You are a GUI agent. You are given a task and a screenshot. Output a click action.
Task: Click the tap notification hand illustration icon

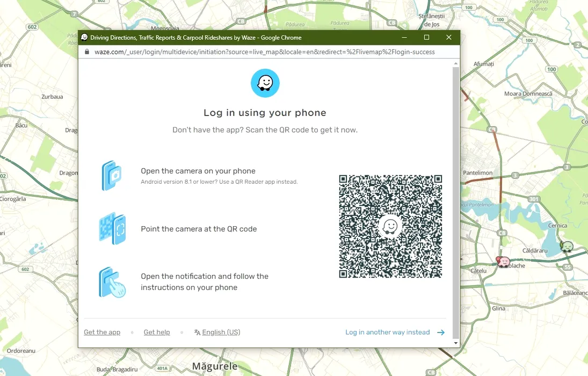click(x=112, y=283)
